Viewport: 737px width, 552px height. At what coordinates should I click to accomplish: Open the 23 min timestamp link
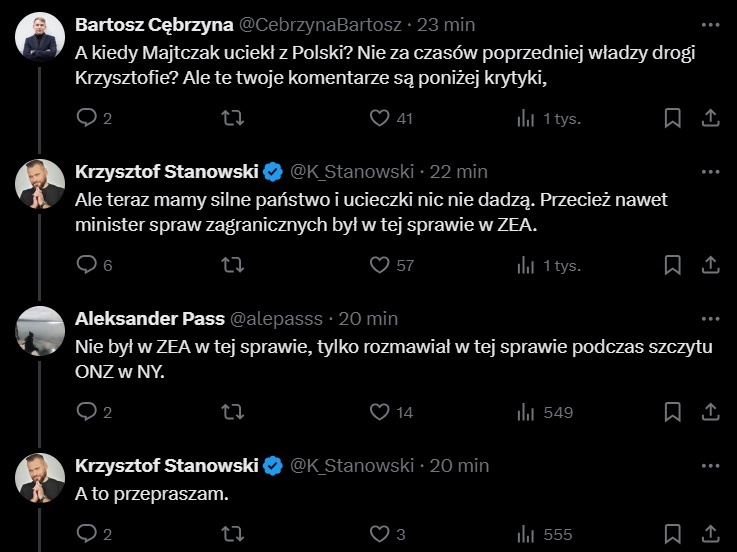[445, 24]
